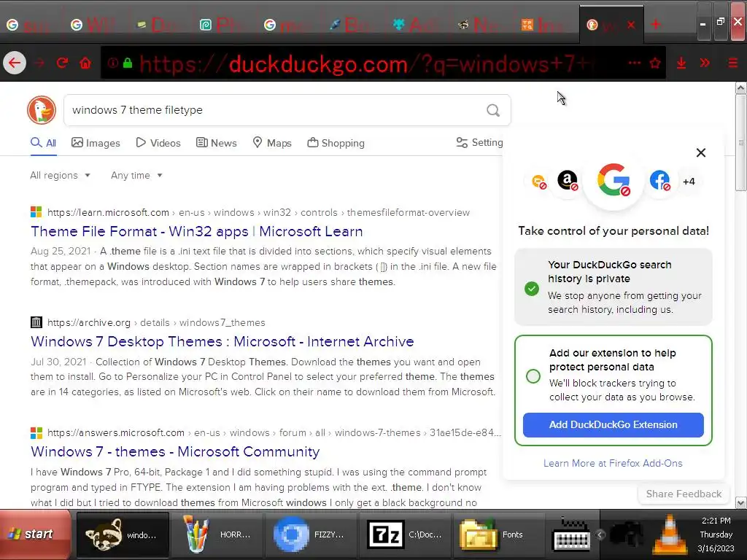Click the site information icon in address bar

coord(112,63)
